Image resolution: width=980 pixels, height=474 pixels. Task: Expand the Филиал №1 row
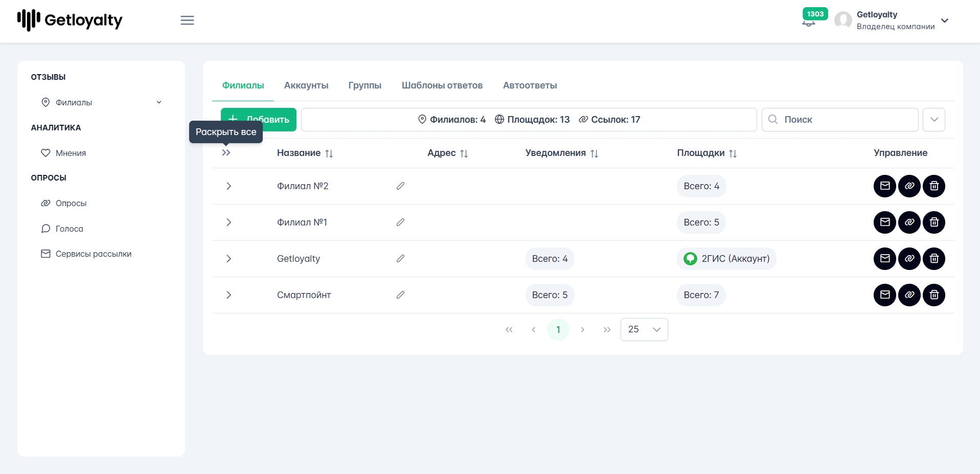[229, 222]
